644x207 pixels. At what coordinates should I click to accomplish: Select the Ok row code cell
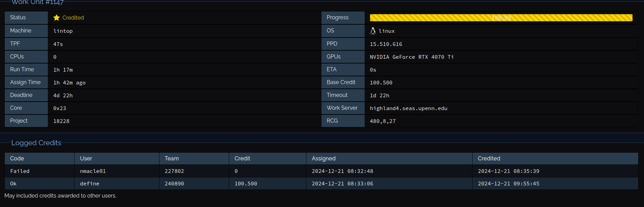point(13,184)
